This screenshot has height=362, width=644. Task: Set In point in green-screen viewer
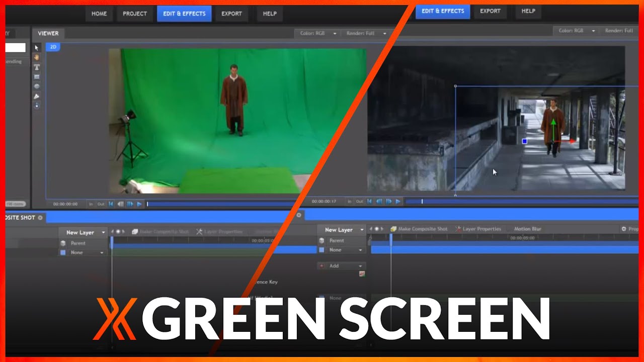(x=91, y=204)
